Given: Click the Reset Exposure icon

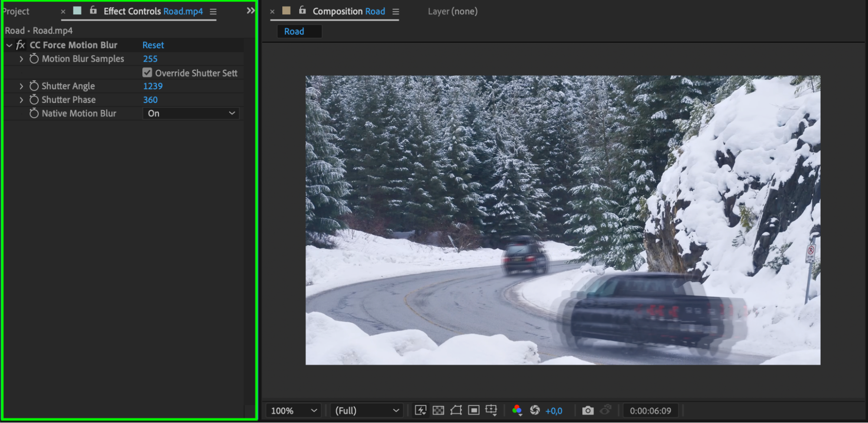Looking at the screenshot, I should (x=535, y=410).
